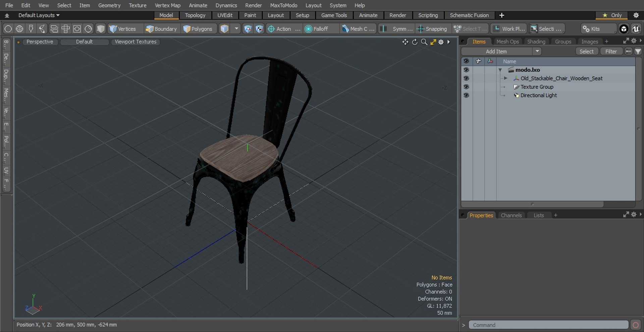Viewport: 644px width, 332px height.
Task: Click the square-with-circle toolbar icon
Action: (77, 29)
